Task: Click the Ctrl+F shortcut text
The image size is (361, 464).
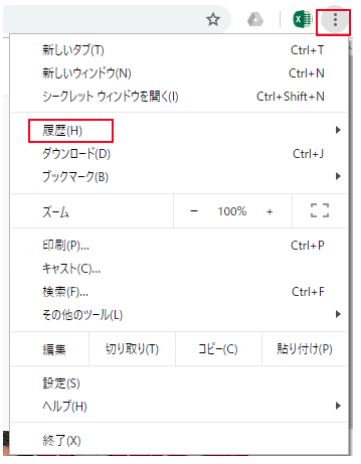Action: point(308,292)
